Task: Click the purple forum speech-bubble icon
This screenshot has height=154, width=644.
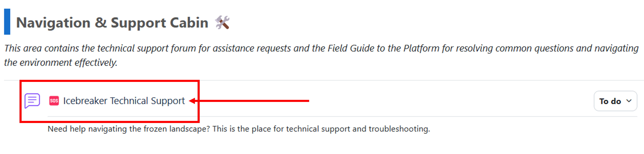Action: pos(32,101)
